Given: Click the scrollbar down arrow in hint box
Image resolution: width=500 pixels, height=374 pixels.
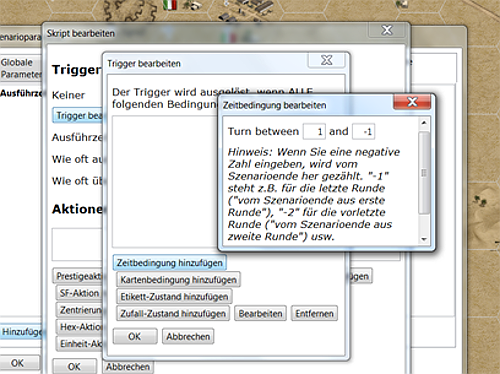Looking at the screenshot, I should [424, 239].
